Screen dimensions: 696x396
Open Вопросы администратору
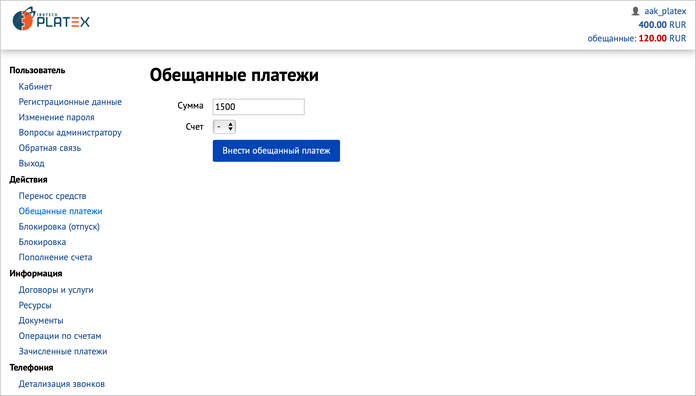pyautogui.click(x=70, y=132)
